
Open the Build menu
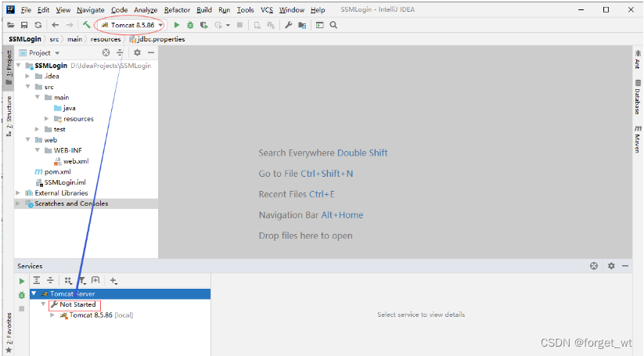click(204, 10)
